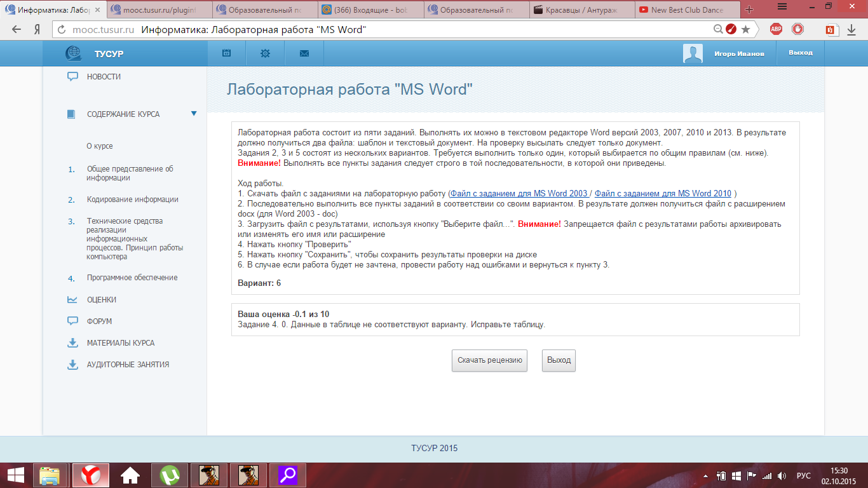Viewport: 868px width, 488px height.
Task: Click the Вариант: 6 text
Action: [x=259, y=283]
